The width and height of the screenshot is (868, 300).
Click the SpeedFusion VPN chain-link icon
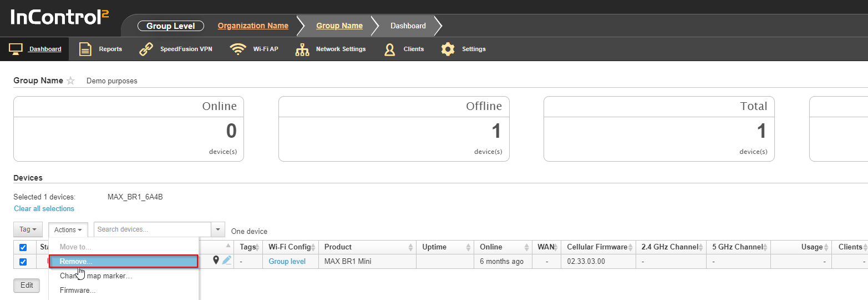146,49
